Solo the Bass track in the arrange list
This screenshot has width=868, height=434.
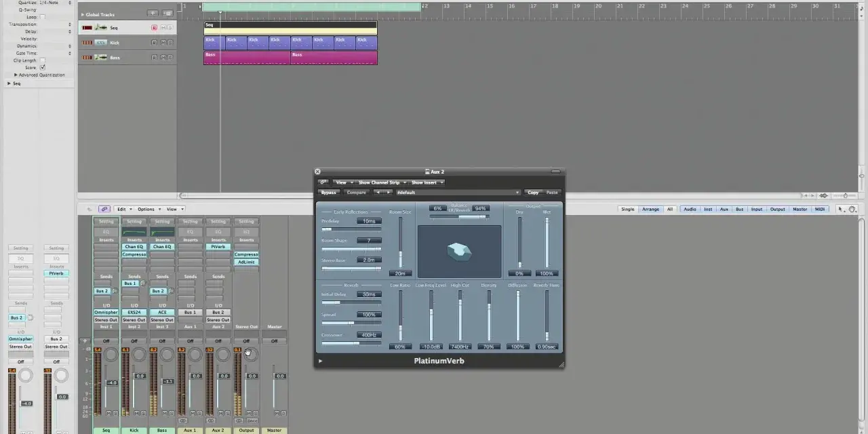[170, 58]
